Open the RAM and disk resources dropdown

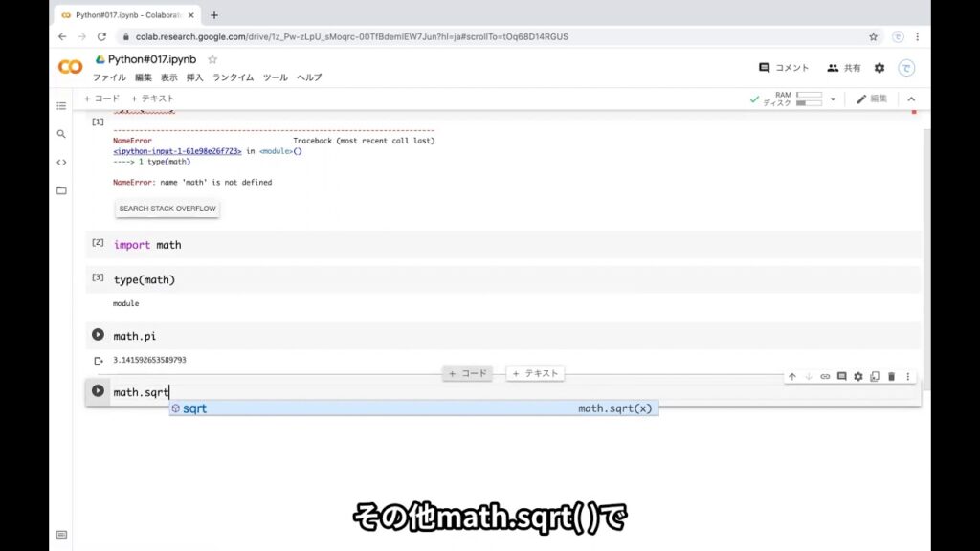pyautogui.click(x=834, y=99)
